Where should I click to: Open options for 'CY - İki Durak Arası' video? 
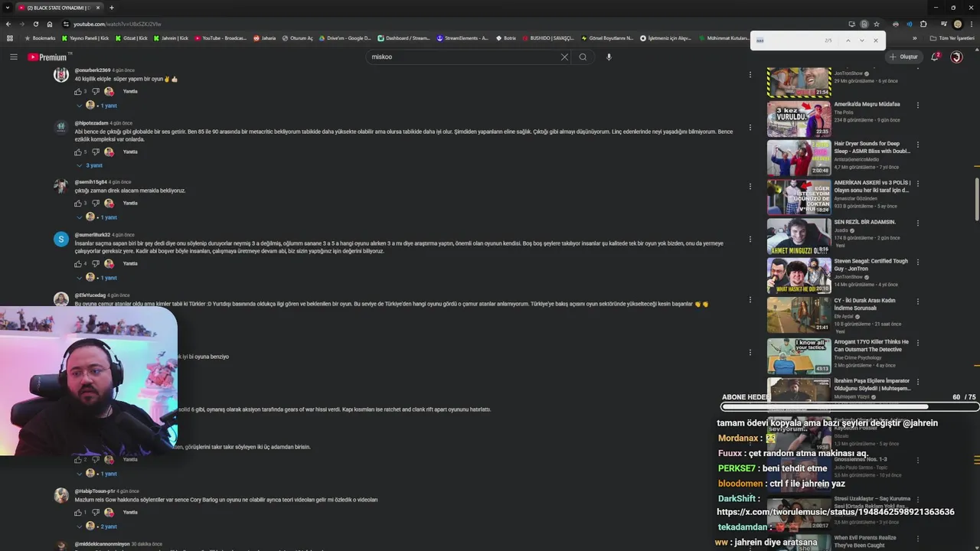point(918,302)
